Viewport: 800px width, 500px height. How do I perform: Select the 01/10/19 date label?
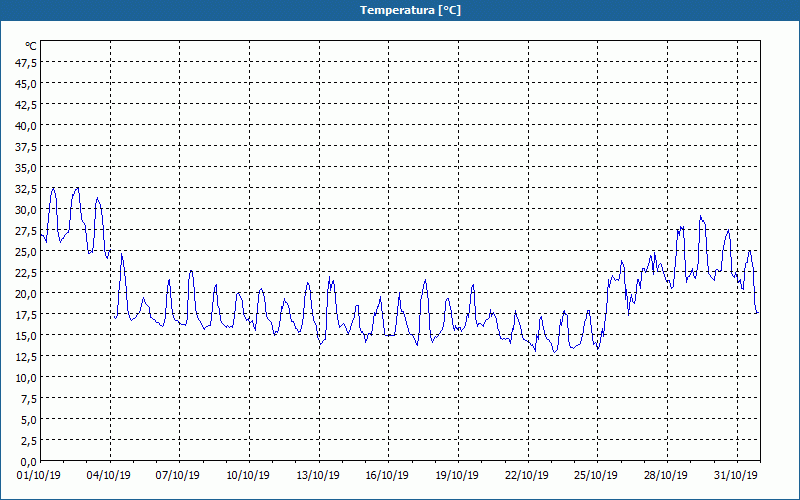pyautogui.click(x=39, y=475)
